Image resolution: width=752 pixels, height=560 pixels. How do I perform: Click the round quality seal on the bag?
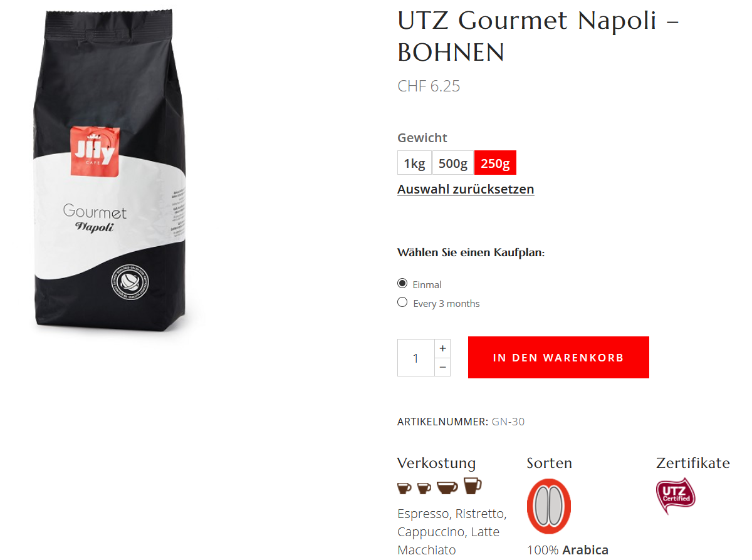point(132,280)
